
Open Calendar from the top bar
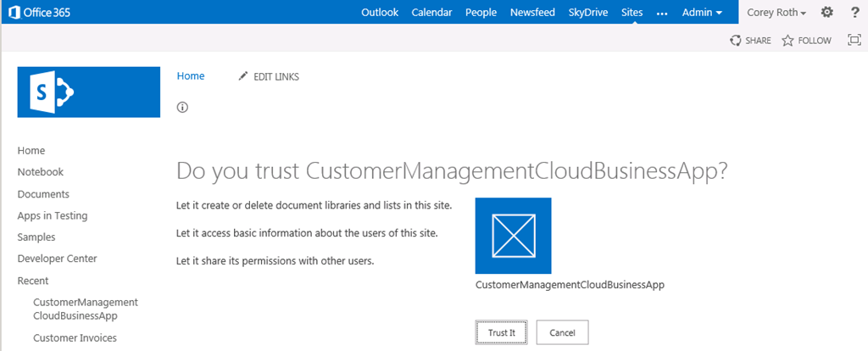(x=431, y=12)
